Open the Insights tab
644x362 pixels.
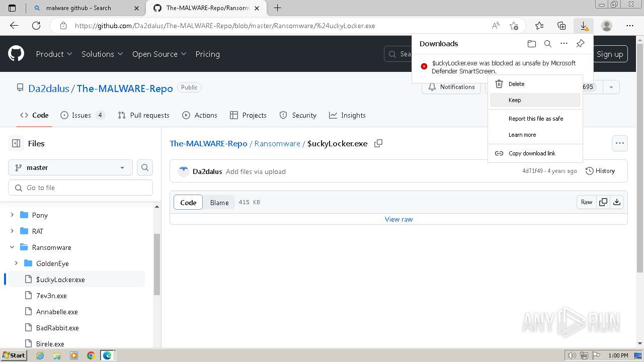tap(347, 115)
